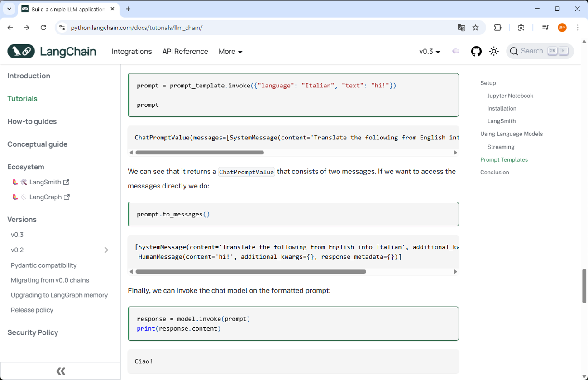Viewport: 588px width, 380px height.
Task: Open Ecosystem section in sidebar
Action: point(25,167)
